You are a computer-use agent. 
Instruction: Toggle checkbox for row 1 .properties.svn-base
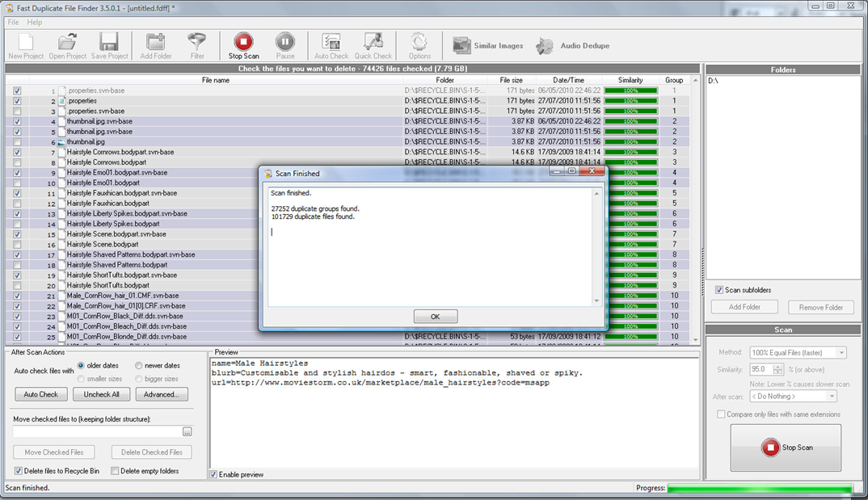17,90
